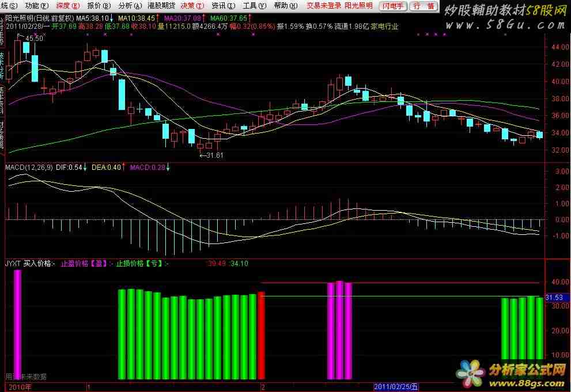Screen dimensions: 571x392
Task: Click the 3.00 label on the MACD axis
Action: coord(562,172)
